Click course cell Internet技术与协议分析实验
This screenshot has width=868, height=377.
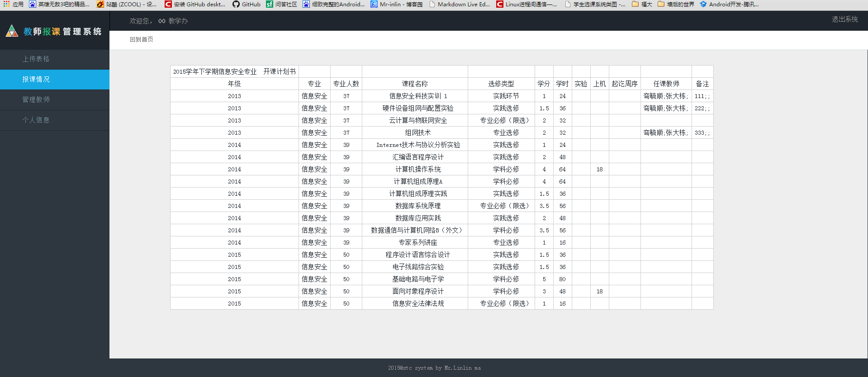coord(415,145)
